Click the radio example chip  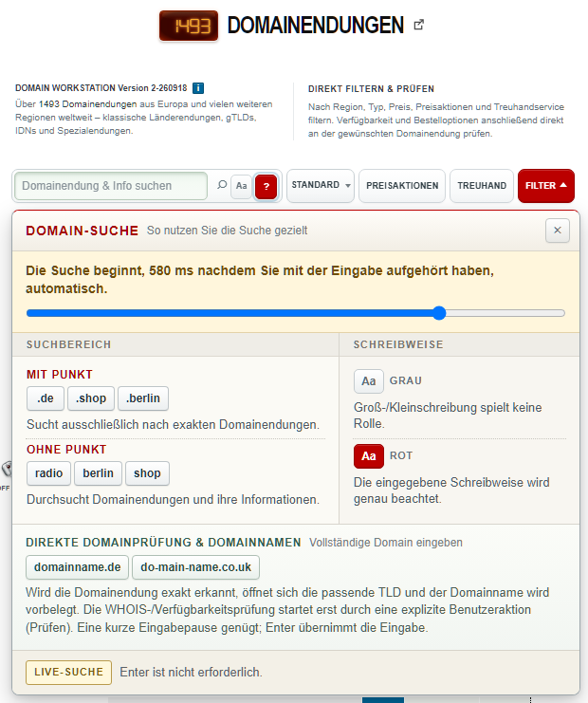tap(49, 473)
